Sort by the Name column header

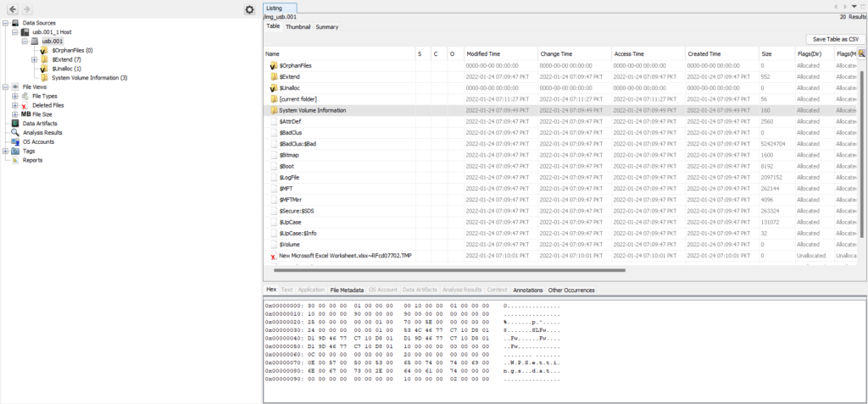339,53
